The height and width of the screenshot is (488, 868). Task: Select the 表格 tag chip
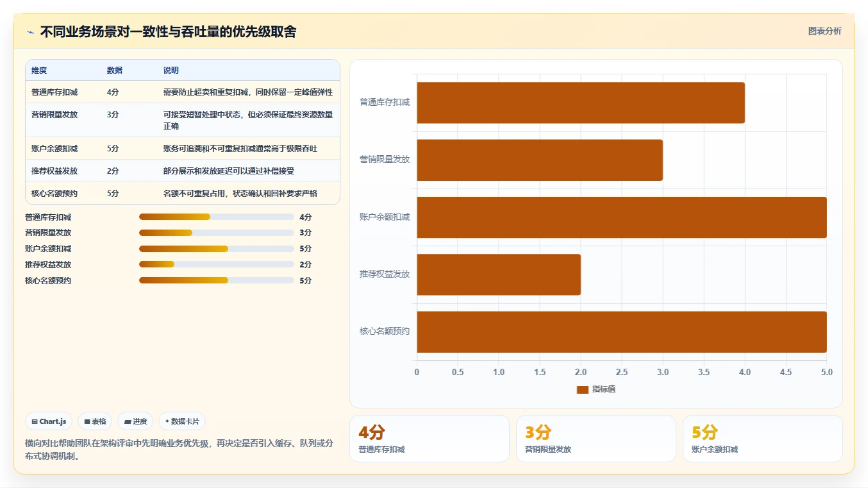(x=95, y=421)
